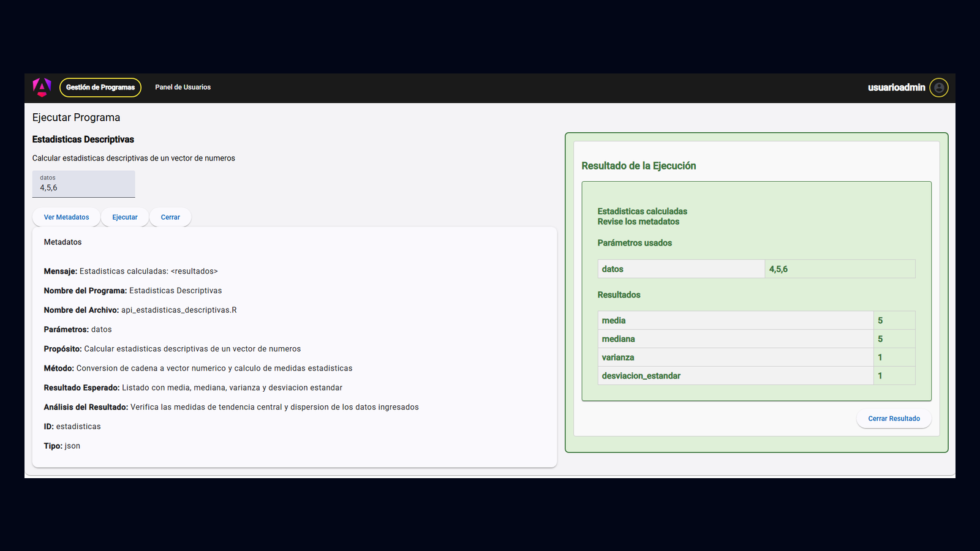Select the ID: estadisticas line
This screenshot has height=551, width=980.
click(72, 427)
